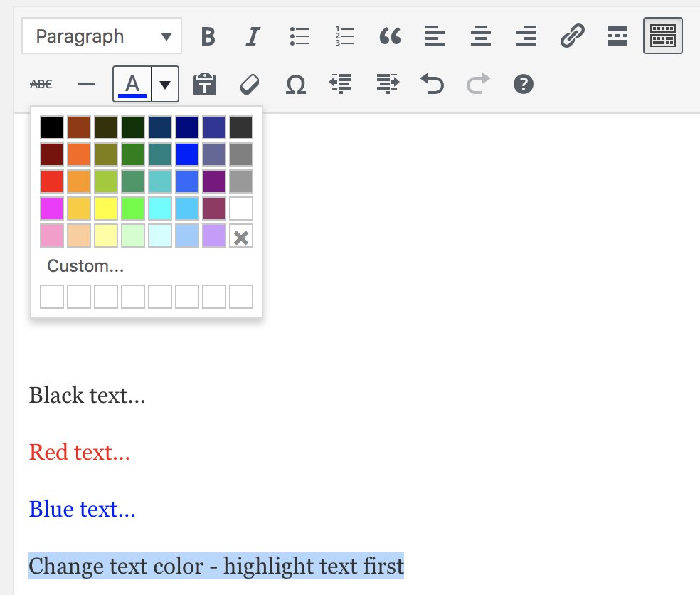Viewport: 700px width, 595px height.
Task: Toggle paste as text mode
Action: (204, 84)
